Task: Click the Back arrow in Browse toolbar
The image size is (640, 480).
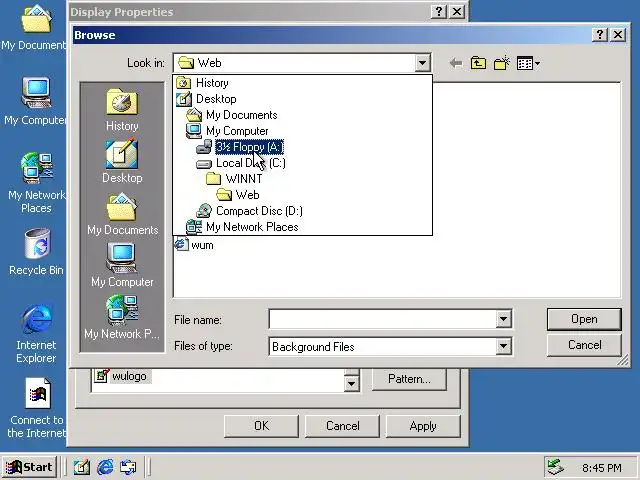Action: point(456,63)
